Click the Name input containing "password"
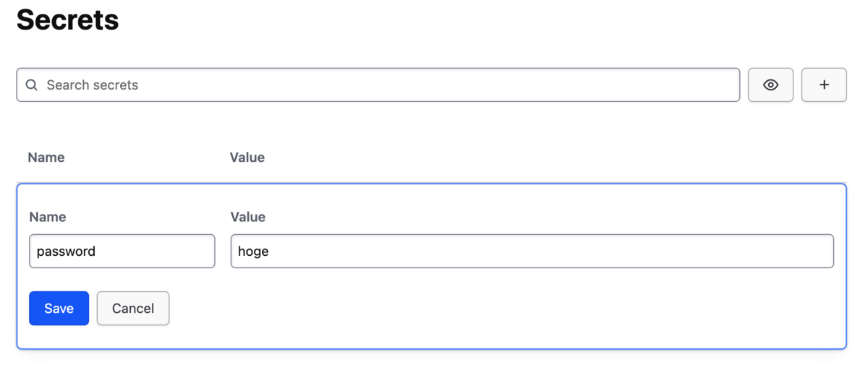Image resolution: width=868 pixels, height=365 pixels. pyautogui.click(x=122, y=252)
